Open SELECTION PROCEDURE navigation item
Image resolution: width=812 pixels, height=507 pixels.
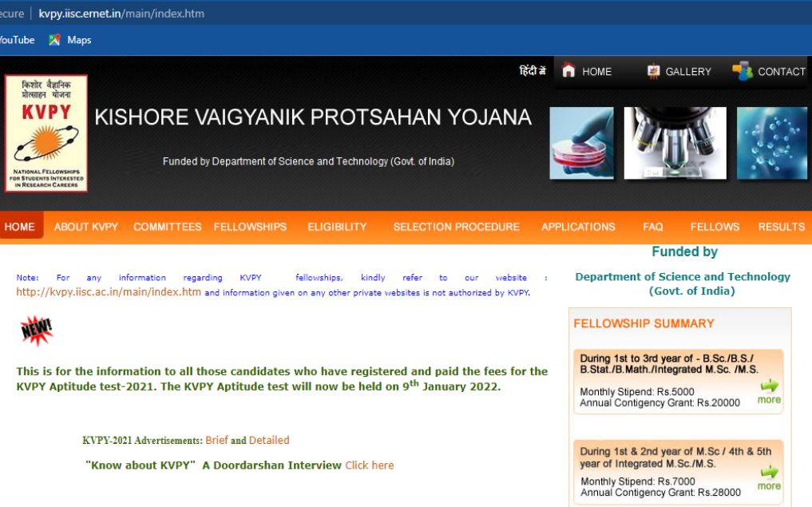pos(456,227)
